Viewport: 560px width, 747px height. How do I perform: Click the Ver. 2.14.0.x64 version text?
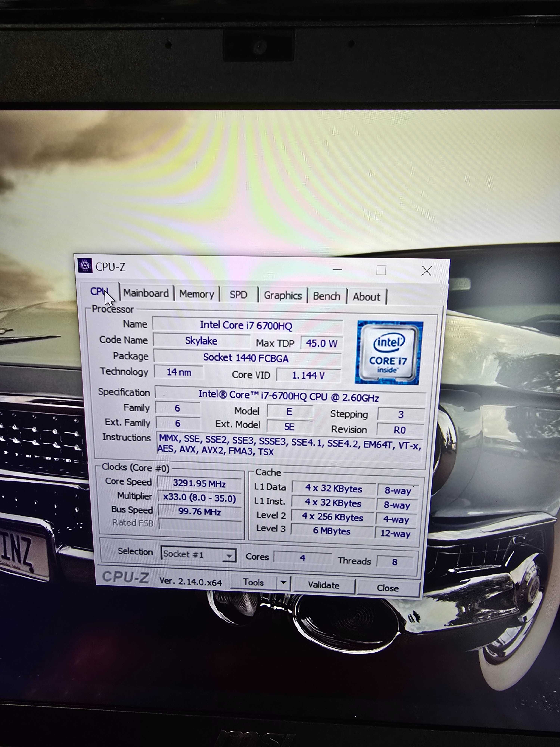pos(191,582)
